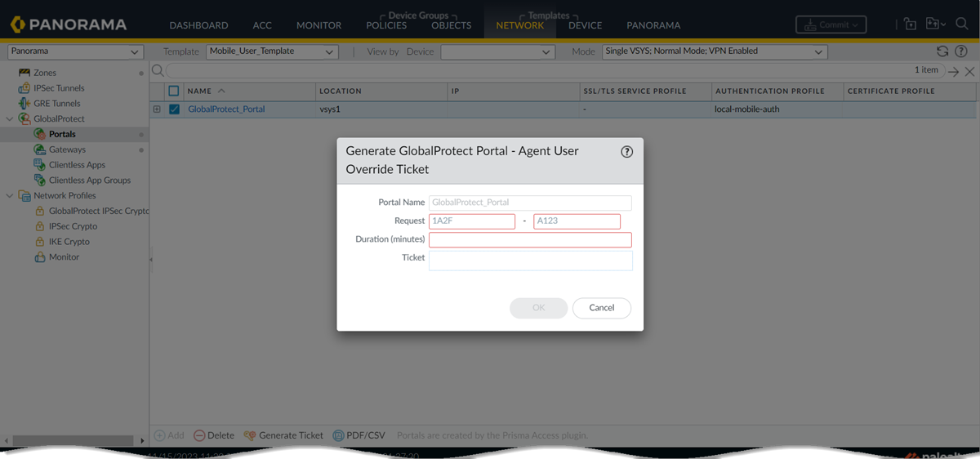Switch to the PANORAMA tab
This screenshot has height=459, width=980.
pyautogui.click(x=653, y=25)
